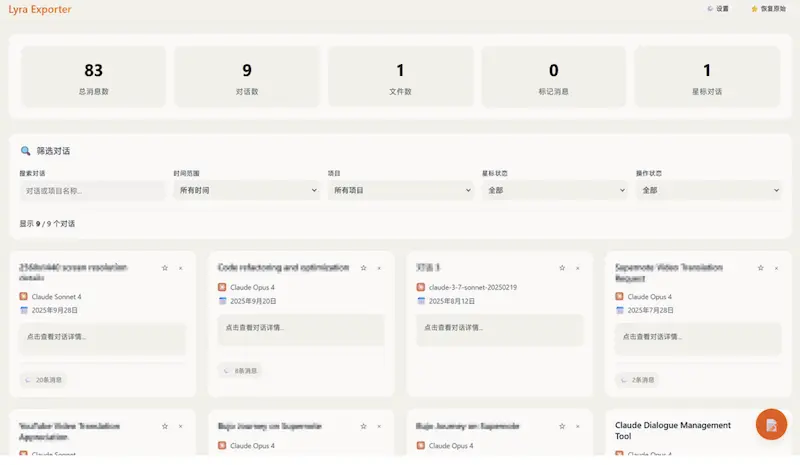Star the Code refactoring and optimization conversation

363,268
